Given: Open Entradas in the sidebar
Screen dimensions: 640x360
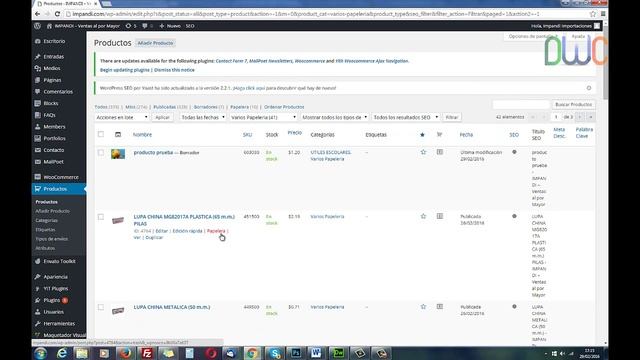Looking at the screenshot, I should click(x=53, y=57).
